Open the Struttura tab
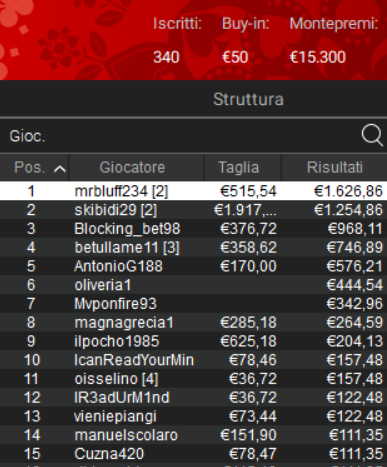 [248, 99]
